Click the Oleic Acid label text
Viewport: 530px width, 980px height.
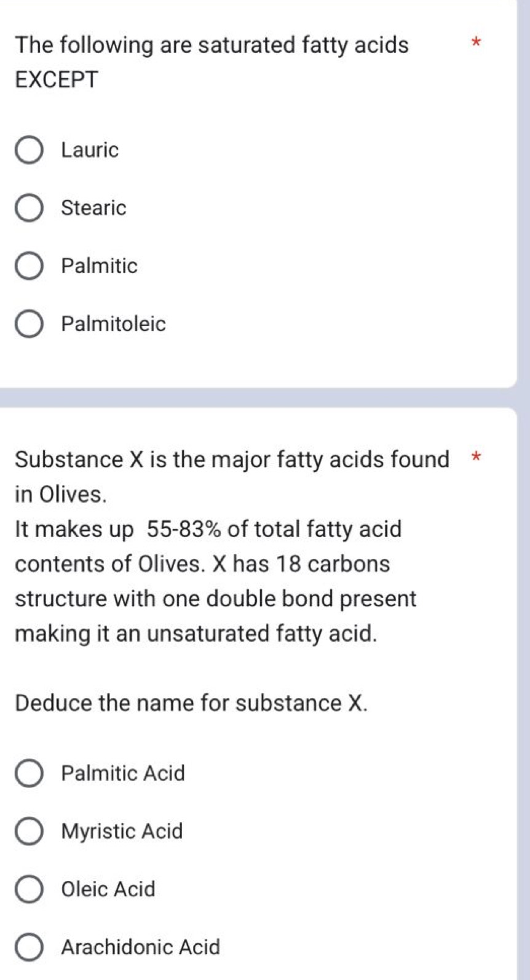point(108,890)
